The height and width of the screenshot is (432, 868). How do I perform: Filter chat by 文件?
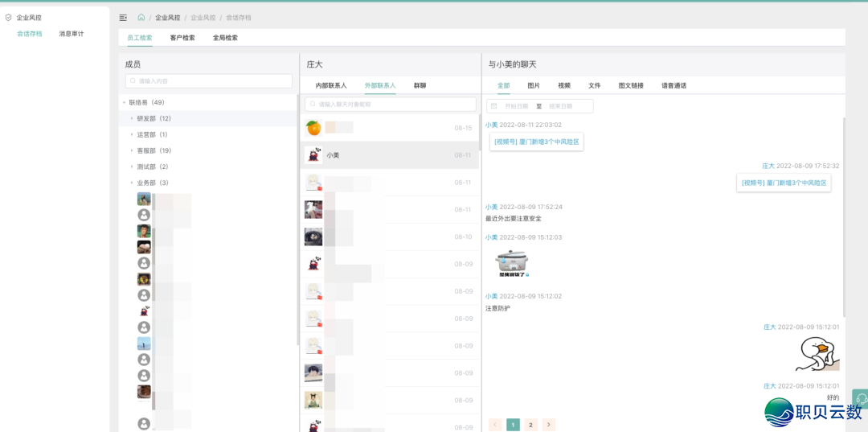(595, 86)
